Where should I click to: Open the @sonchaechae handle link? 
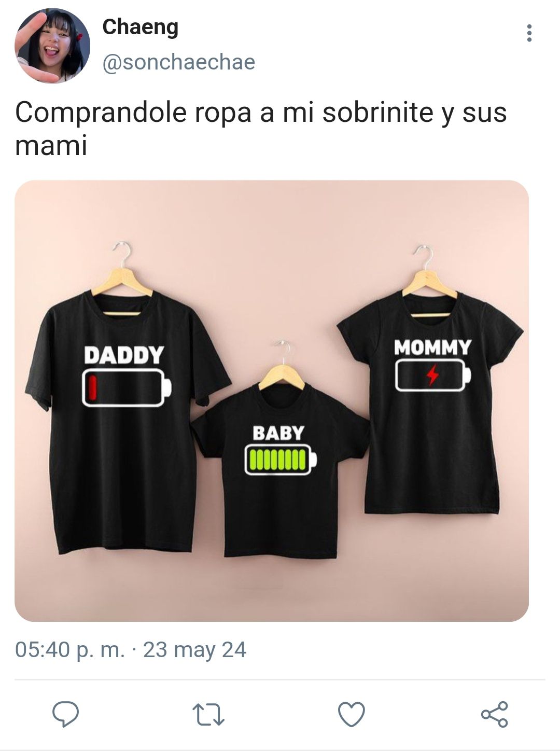click(179, 62)
